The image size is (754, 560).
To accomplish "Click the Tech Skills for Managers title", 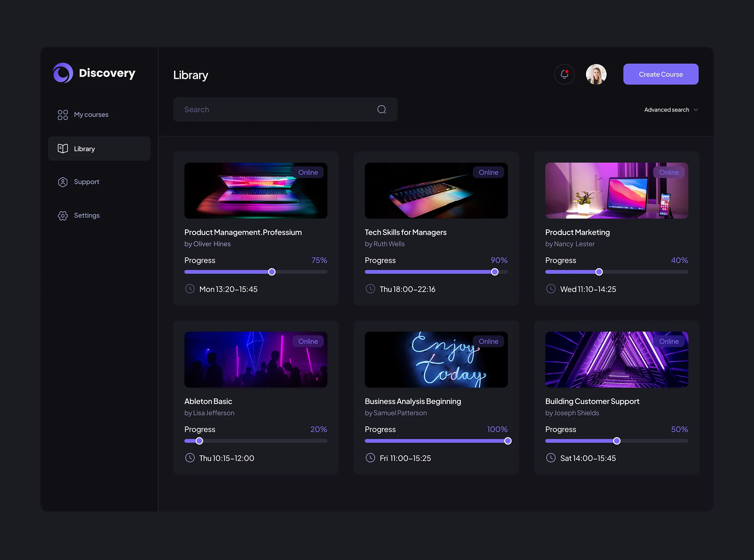I will (x=406, y=233).
